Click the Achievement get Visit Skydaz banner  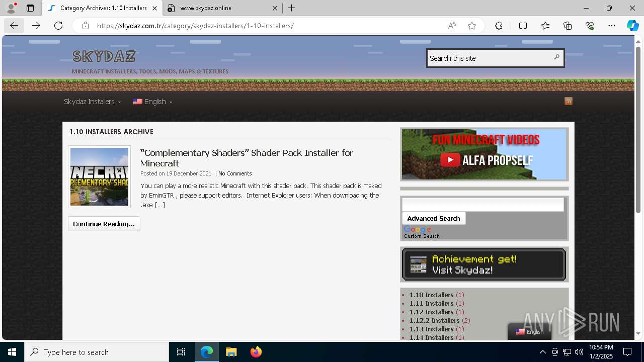(484, 264)
